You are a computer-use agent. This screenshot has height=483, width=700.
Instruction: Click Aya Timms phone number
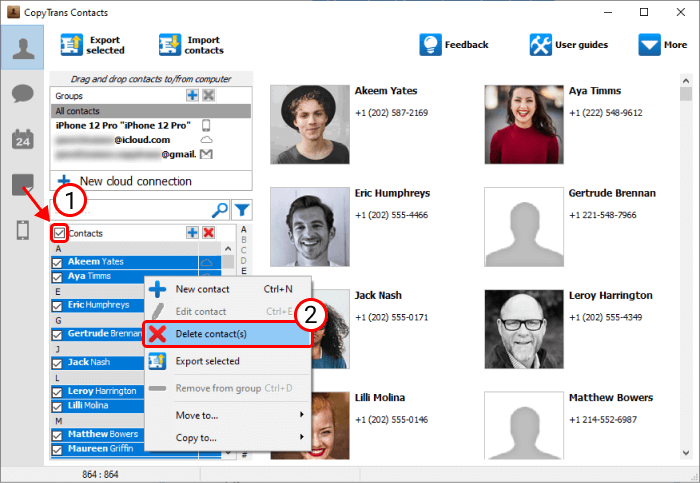(605, 112)
